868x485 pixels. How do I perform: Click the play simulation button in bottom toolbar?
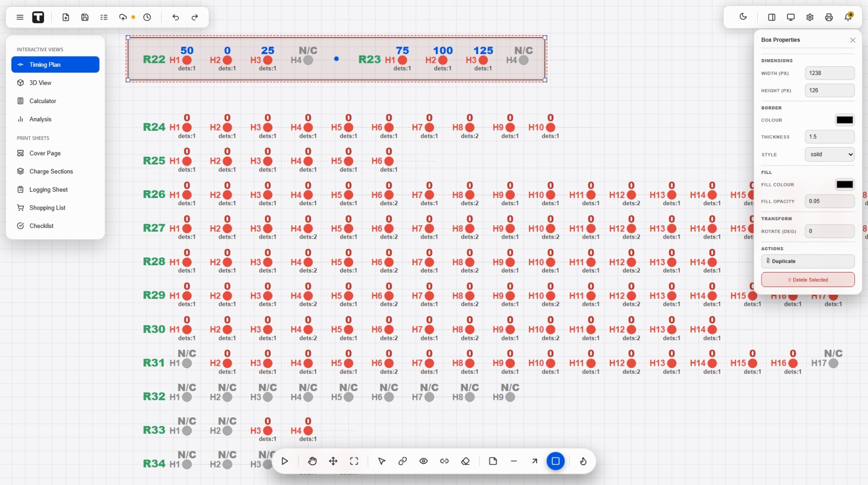[x=285, y=461]
